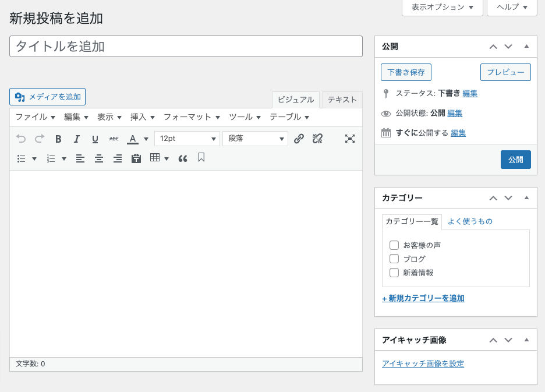Toggle bold formatting

tap(58, 139)
